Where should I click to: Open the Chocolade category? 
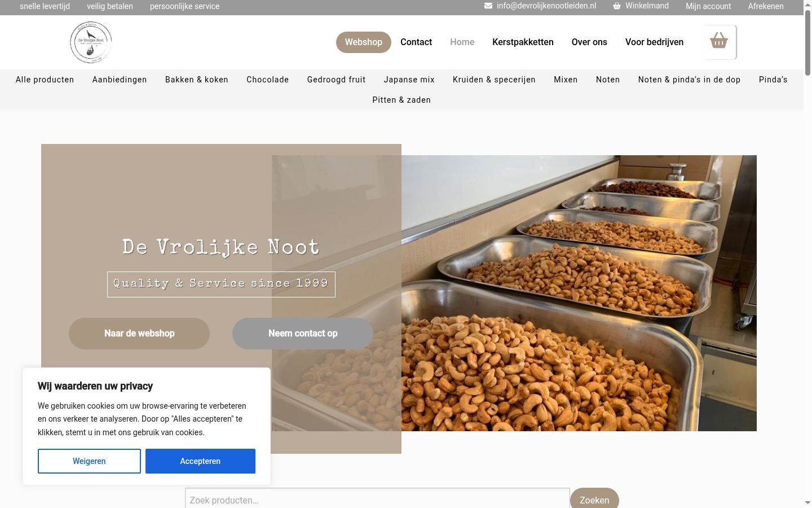[268, 80]
